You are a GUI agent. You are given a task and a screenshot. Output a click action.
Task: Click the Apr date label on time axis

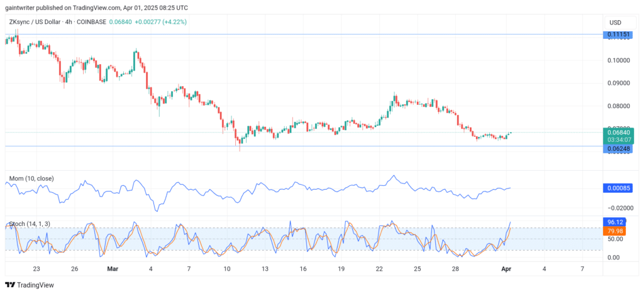pos(506,269)
